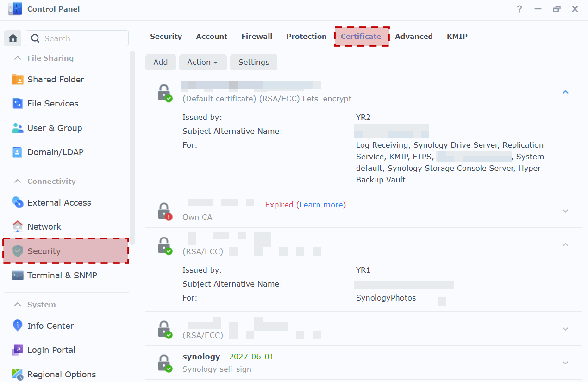Click the Add certificate button

[x=161, y=62]
